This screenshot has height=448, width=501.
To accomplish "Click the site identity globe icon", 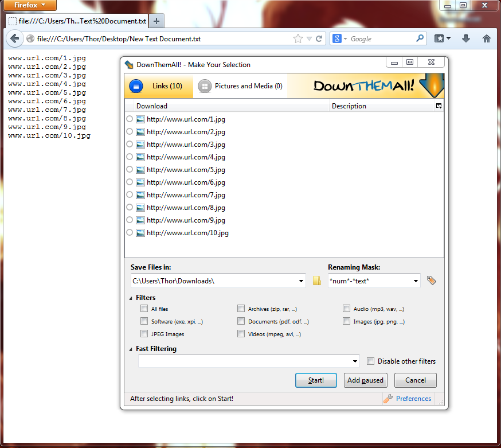I will (30, 38).
